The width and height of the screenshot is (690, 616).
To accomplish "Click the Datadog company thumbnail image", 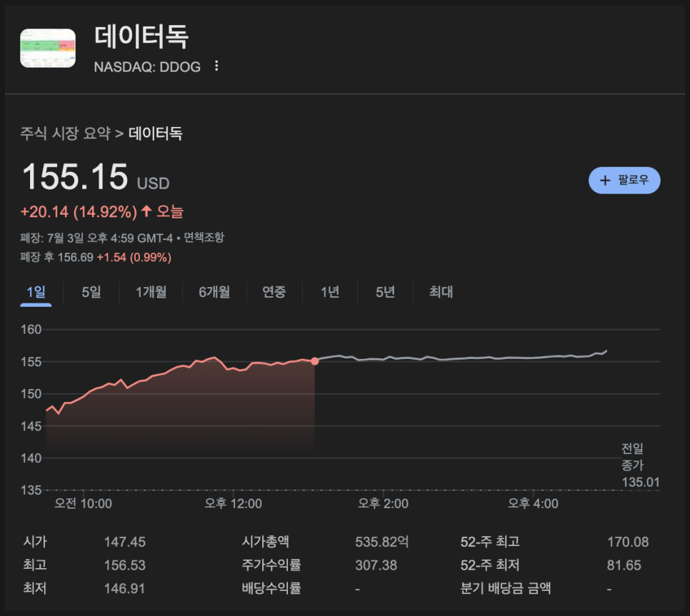I will click(x=48, y=48).
